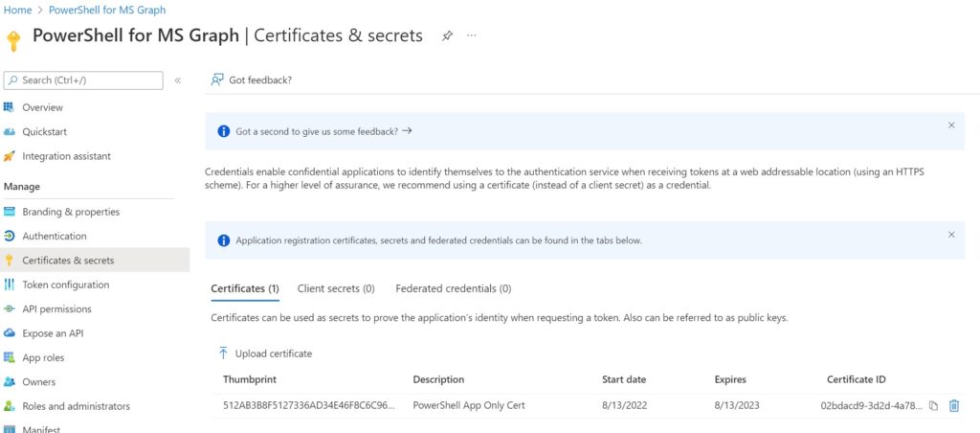Select Certificates & secrets in sidebar
The image size is (980, 433).
coord(95,261)
